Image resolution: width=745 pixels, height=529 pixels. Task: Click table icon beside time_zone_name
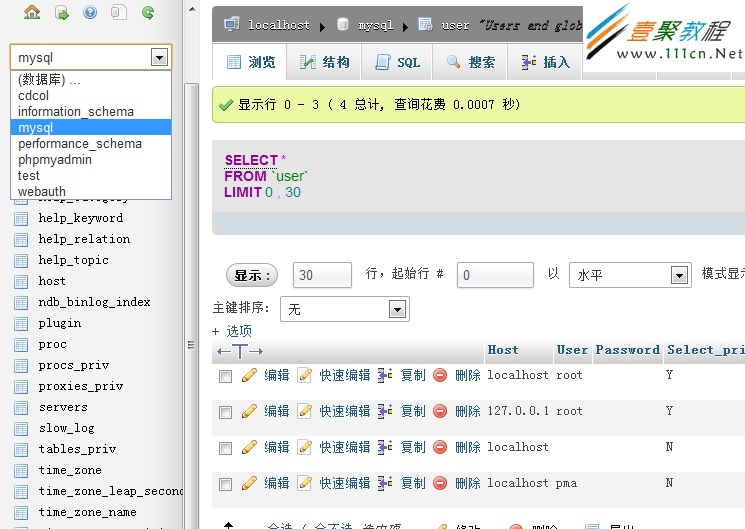tap(21, 513)
